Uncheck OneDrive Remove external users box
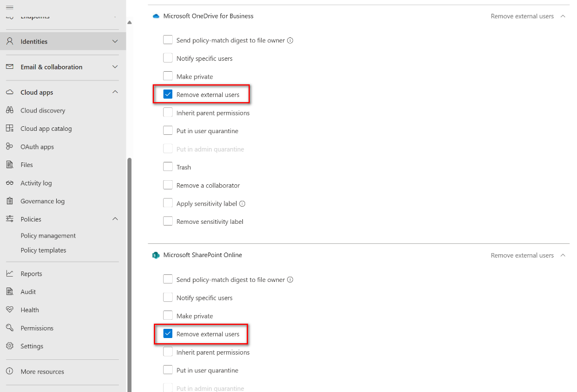The height and width of the screenshot is (392, 577). [x=168, y=94]
